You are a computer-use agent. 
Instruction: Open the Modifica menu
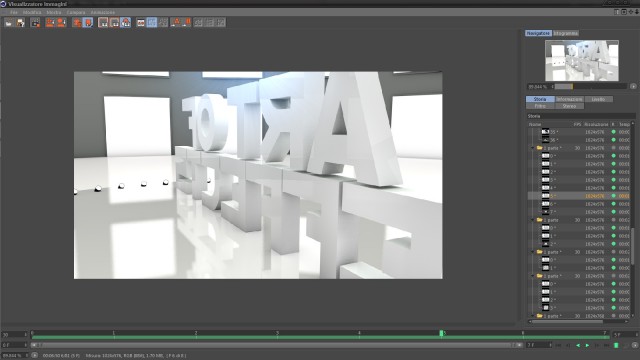point(32,13)
